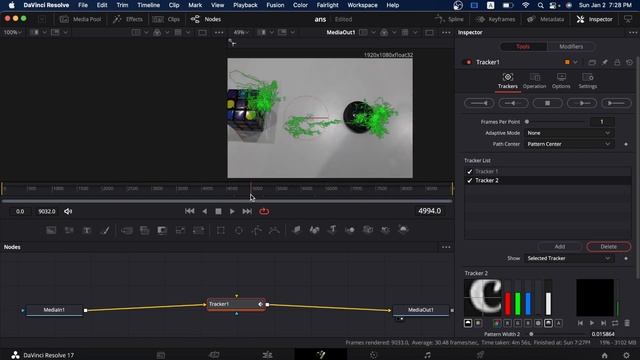Open Nodes panel three-dot options menu

[x=446, y=247]
